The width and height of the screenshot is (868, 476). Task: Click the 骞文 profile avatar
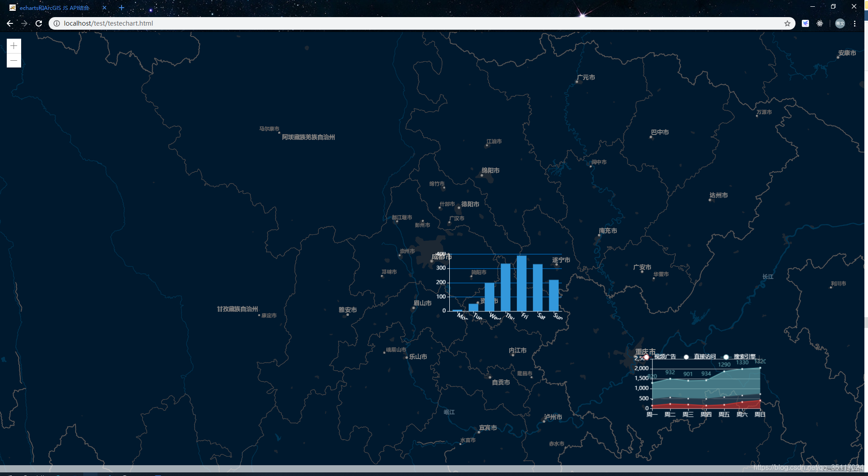tap(840, 23)
